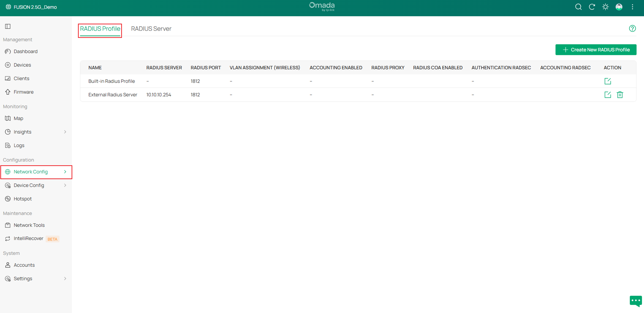The height and width of the screenshot is (313, 644).
Task: Click port 1812 in Built-in Radius row
Action: click(x=195, y=81)
